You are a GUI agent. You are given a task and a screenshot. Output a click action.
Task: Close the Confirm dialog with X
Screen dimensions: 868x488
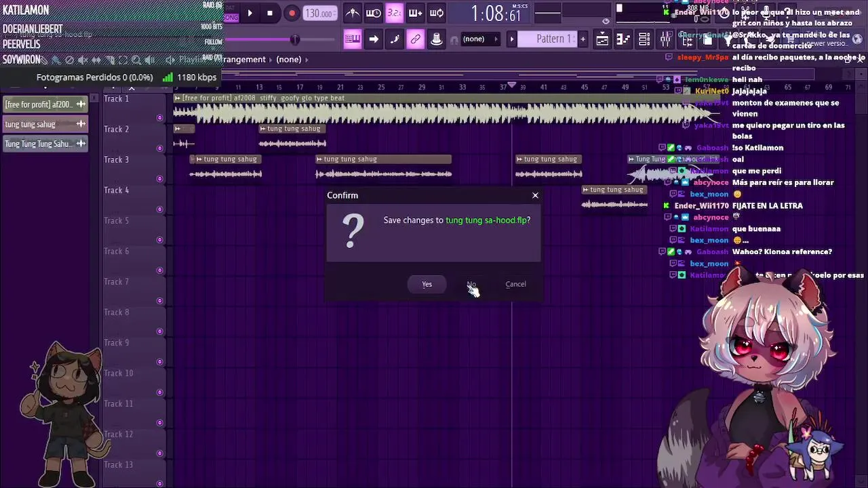click(535, 195)
